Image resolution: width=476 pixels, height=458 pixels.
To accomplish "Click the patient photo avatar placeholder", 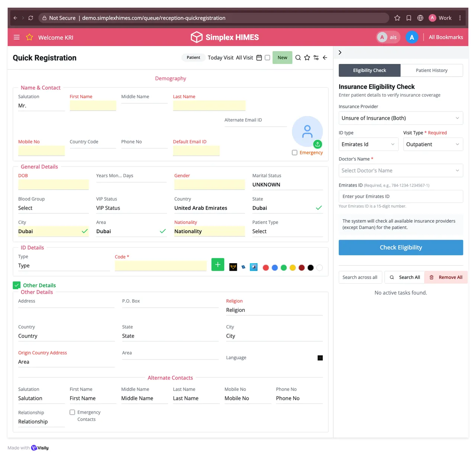I will coord(307,131).
